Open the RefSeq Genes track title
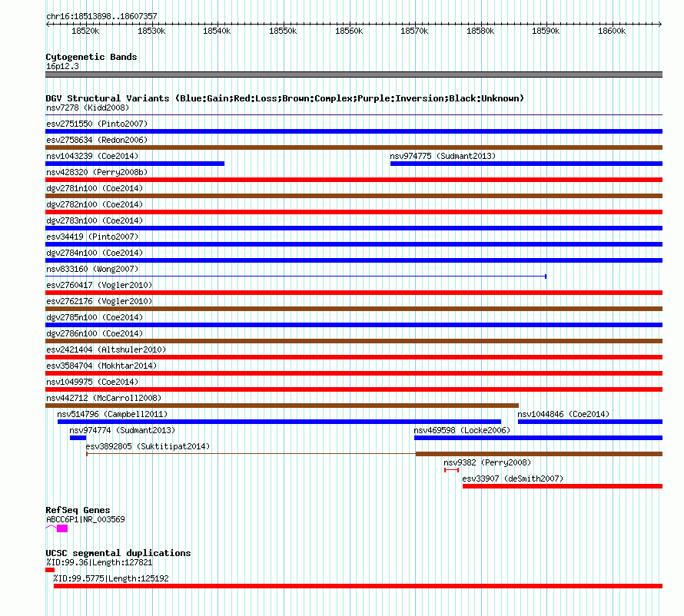 pyautogui.click(x=78, y=510)
